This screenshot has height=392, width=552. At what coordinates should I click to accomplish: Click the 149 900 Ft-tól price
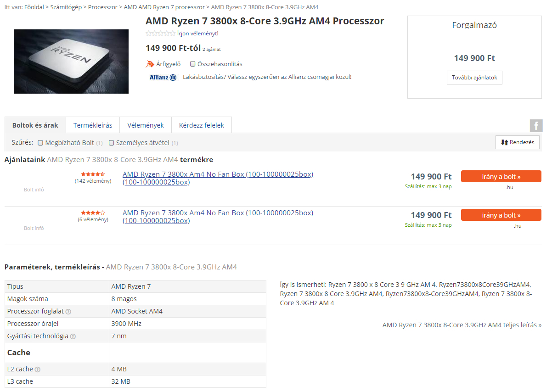point(173,48)
